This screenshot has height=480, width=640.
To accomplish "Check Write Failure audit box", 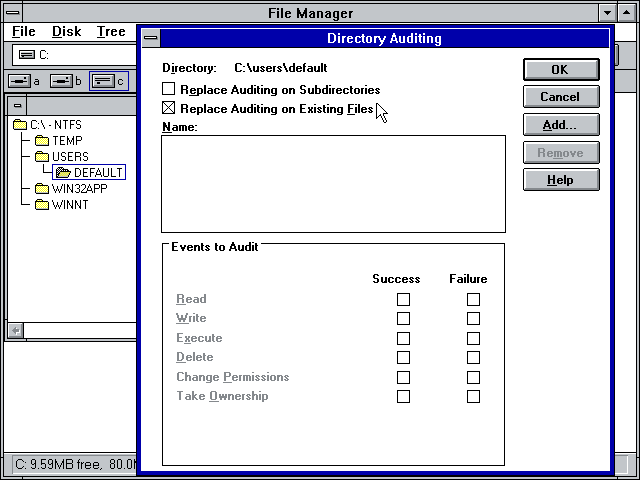I will pyautogui.click(x=473, y=318).
